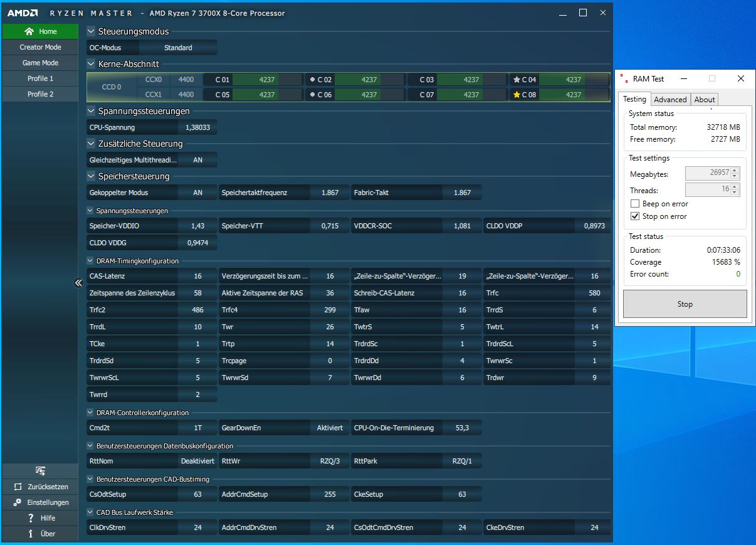This screenshot has height=545, width=756.
Task: Open the Über about page
Action: [x=40, y=534]
